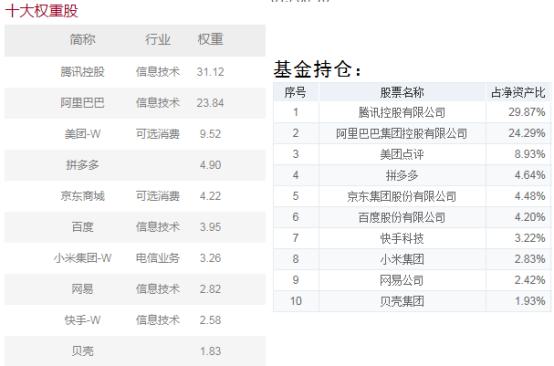Click 百度股份有限公司 holding row

coord(402,217)
